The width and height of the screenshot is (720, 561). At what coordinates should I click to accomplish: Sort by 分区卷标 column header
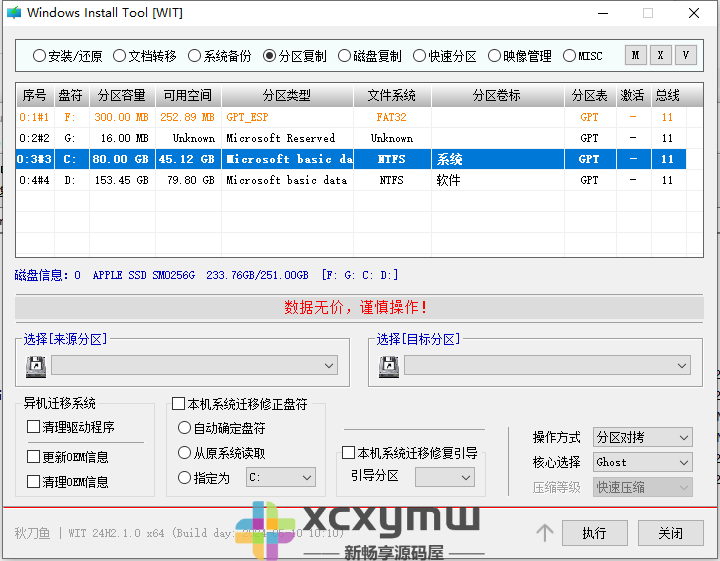point(498,95)
